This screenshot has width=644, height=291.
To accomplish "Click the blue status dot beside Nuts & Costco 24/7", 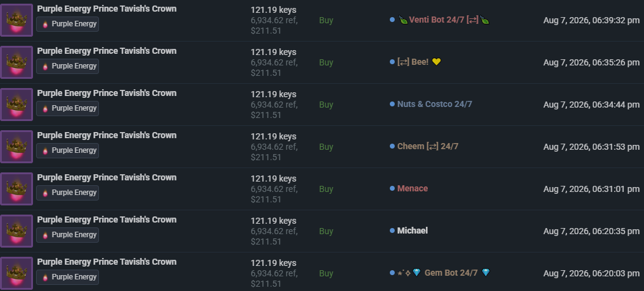I will click(x=392, y=104).
